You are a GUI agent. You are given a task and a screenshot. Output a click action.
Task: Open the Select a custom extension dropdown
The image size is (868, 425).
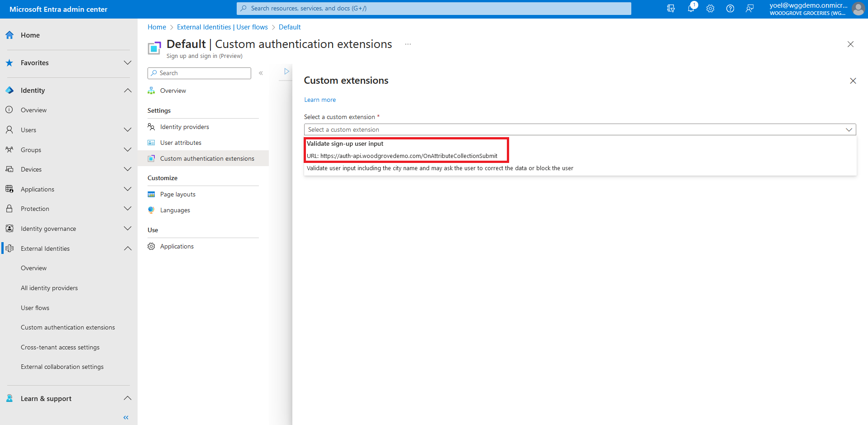pyautogui.click(x=580, y=129)
